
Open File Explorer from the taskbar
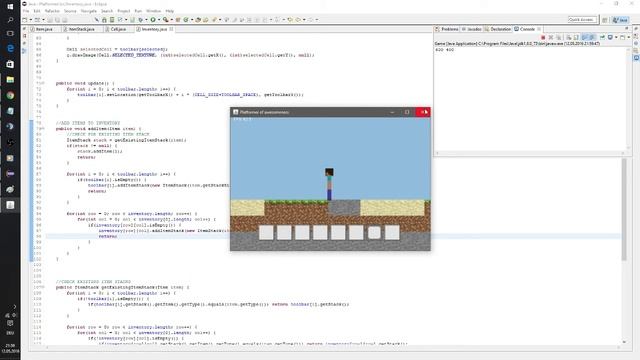10,80
